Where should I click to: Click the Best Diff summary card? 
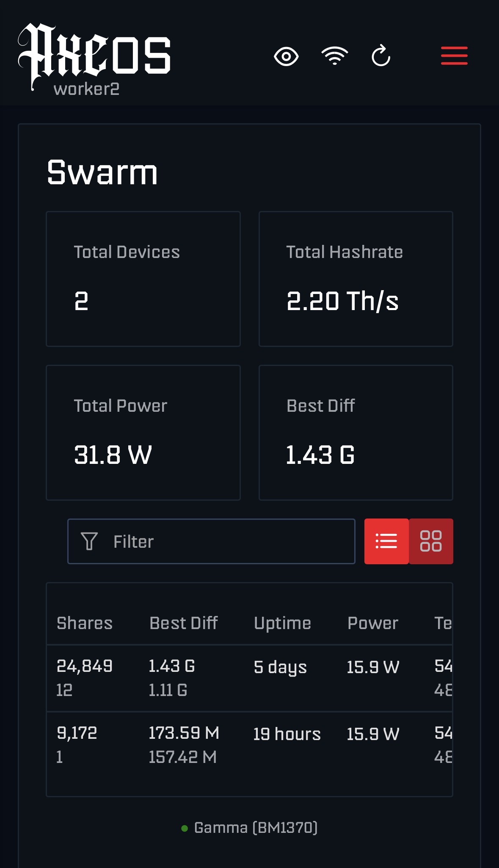pyautogui.click(x=356, y=433)
